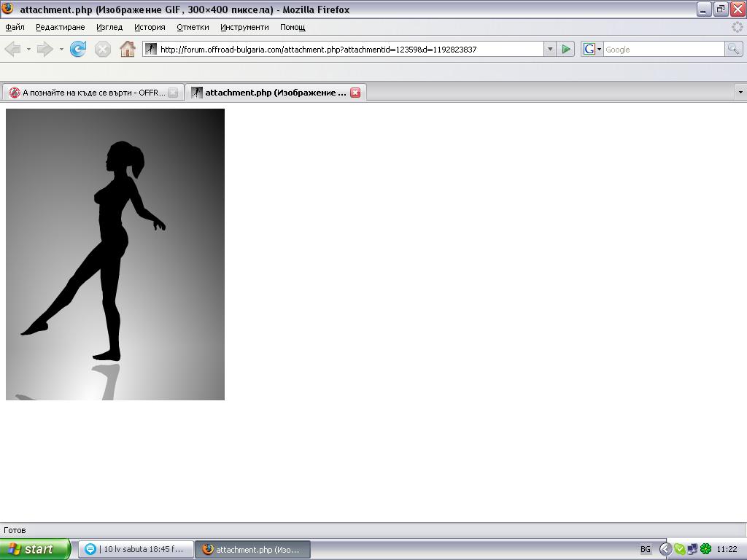
Task: Open the Файл menu
Action: tap(15, 27)
